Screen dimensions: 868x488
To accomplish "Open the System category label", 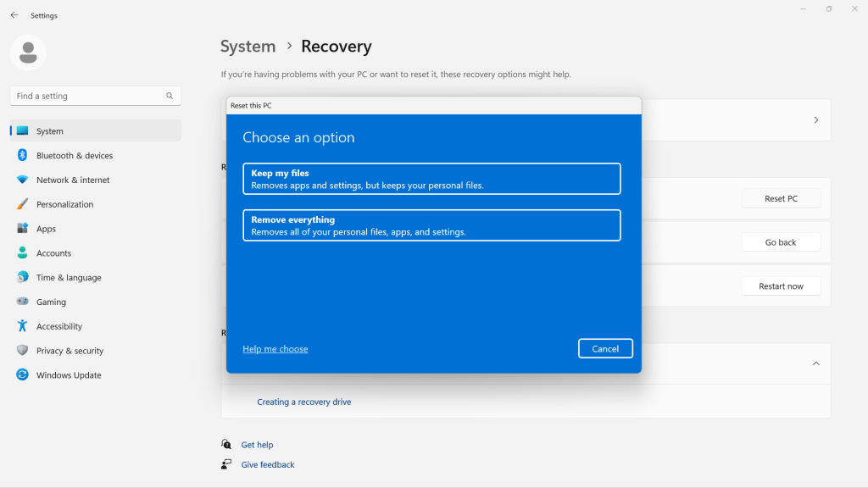I will (50, 131).
